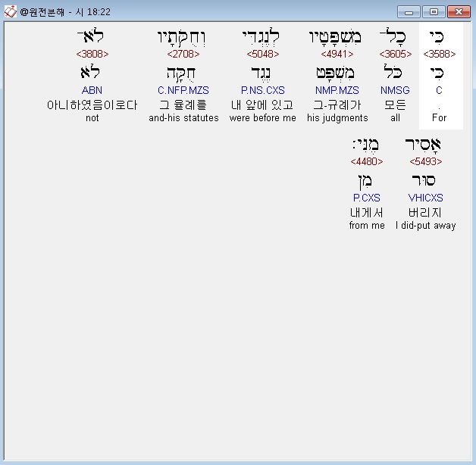476x465 pixels.
Task: Click Strong's number <3808>
Action: [92, 54]
